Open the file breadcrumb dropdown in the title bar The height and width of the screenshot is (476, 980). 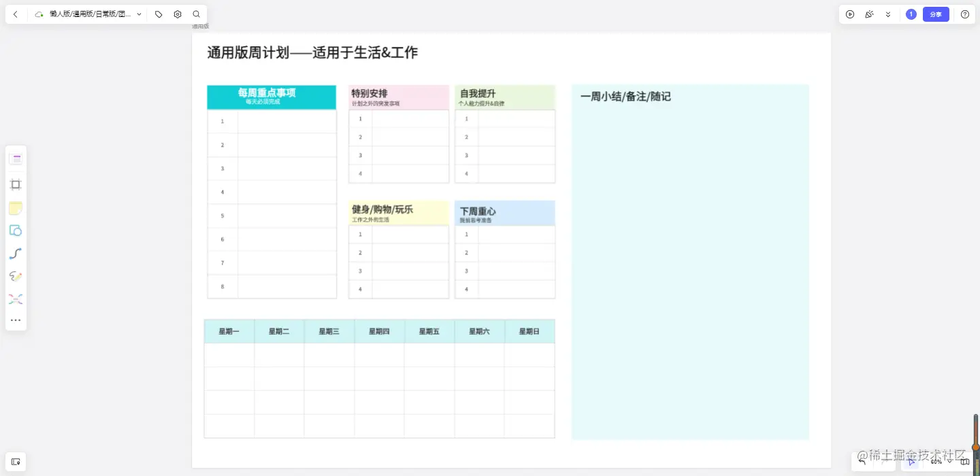pos(138,14)
